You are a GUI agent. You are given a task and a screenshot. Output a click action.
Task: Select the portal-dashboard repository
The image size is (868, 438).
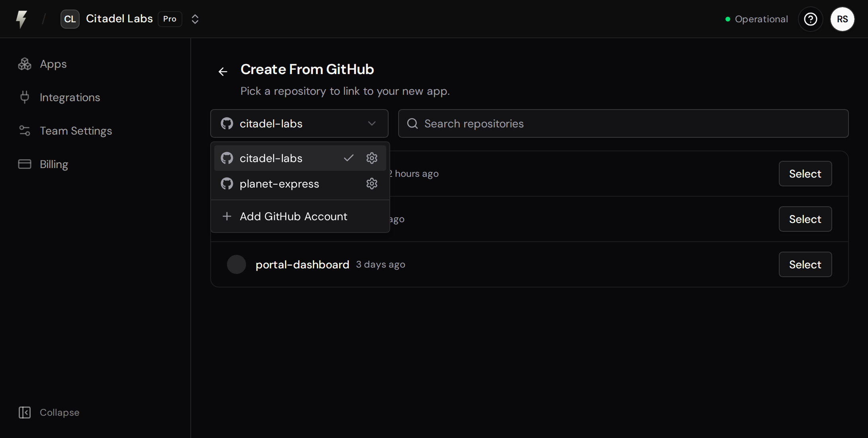click(805, 264)
